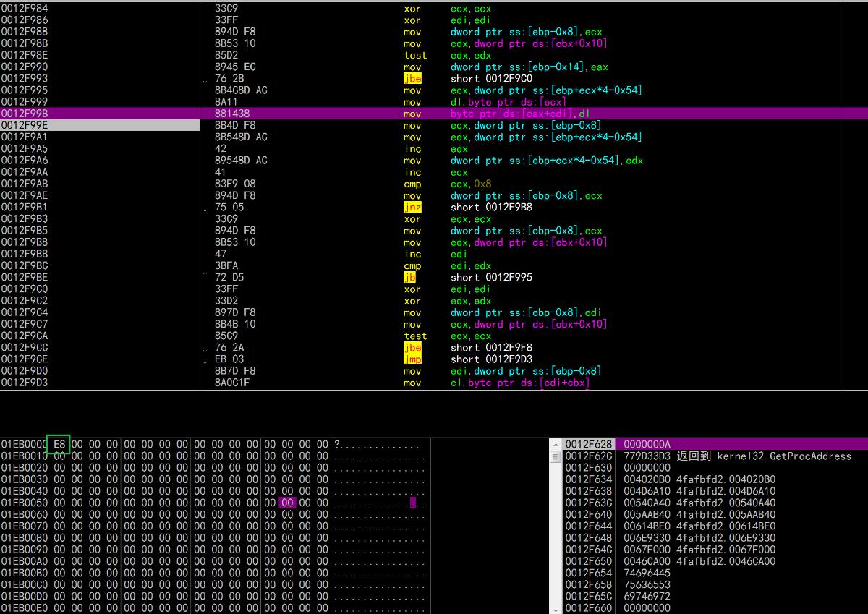The height and width of the screenshot is (614, 868).
Task: Select stack address 0012F660
Action: tap(589, 608)
